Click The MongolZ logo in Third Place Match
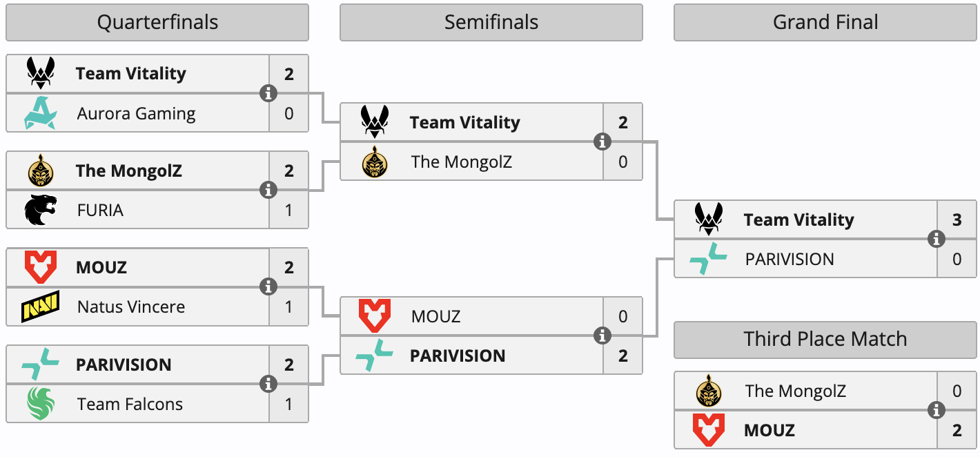980x457 pixels. (709, 391)
